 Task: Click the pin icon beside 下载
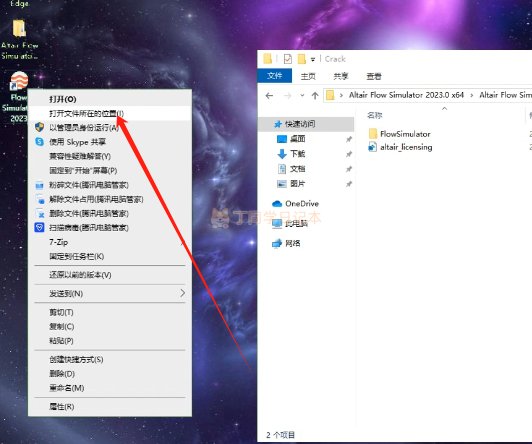click(349, 154)
